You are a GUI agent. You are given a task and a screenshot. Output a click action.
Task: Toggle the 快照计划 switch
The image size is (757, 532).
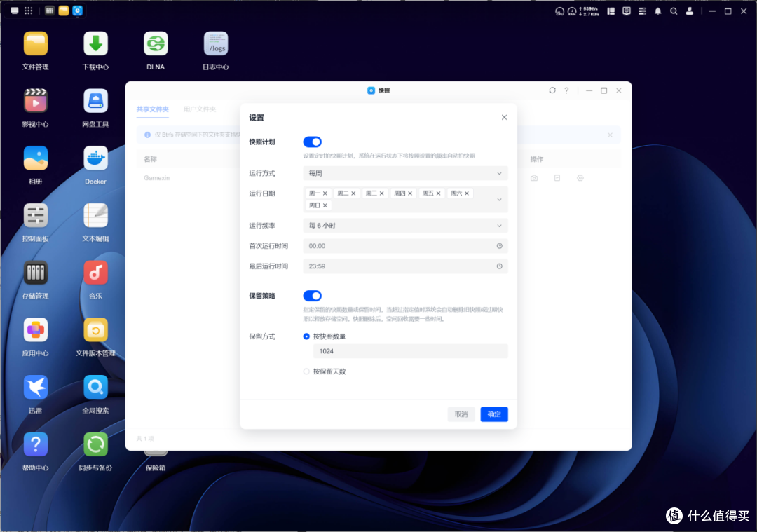pos(313,142)
